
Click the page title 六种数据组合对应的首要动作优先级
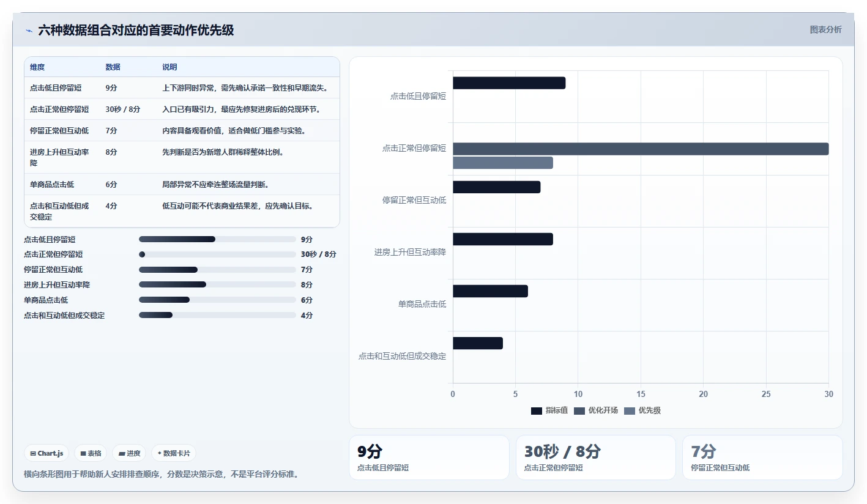[136, 30]
